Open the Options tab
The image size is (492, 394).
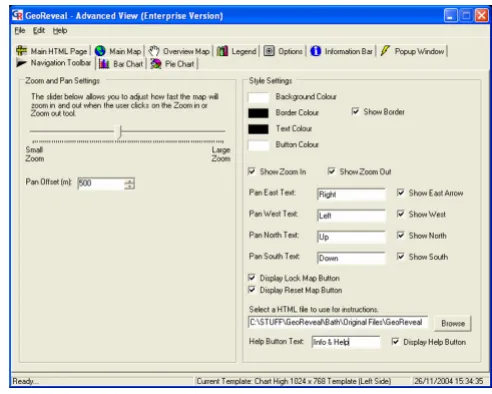pos(283,51)
